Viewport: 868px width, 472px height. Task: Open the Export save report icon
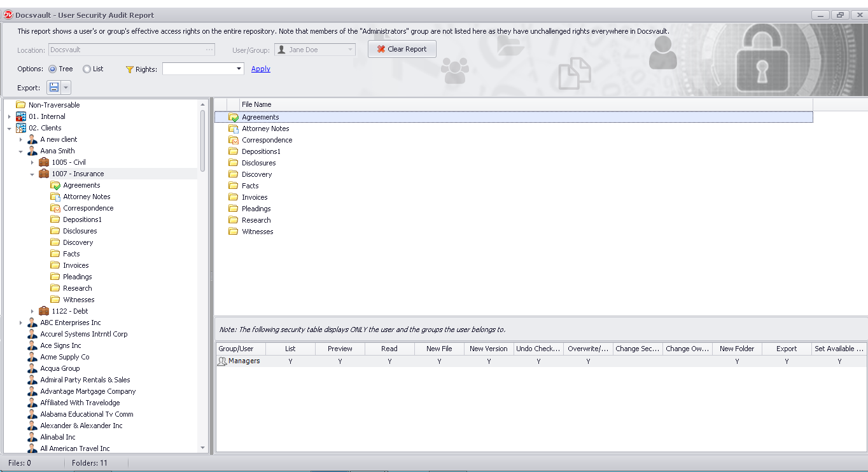pos(53,87)
